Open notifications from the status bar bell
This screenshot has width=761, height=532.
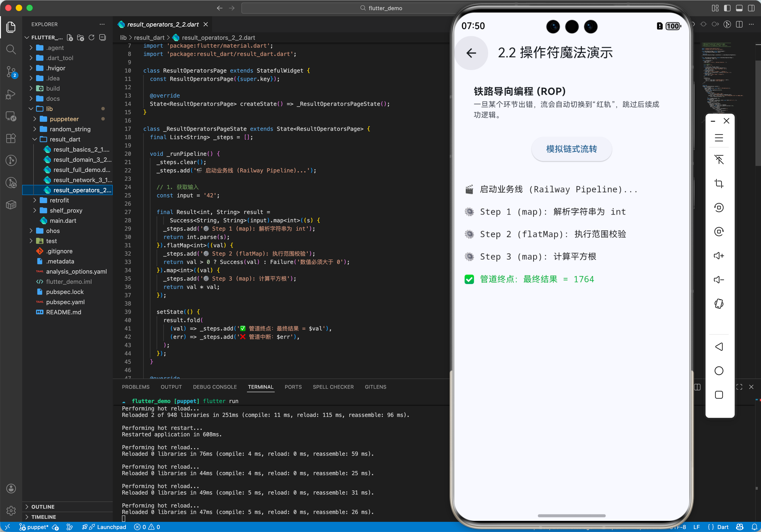[x=755, y=527]
